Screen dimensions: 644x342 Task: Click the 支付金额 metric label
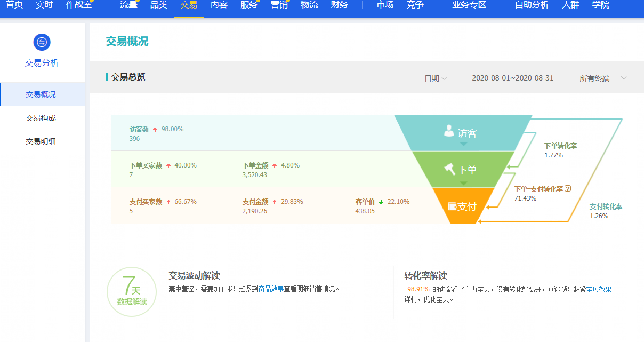(x=255, y=202)
